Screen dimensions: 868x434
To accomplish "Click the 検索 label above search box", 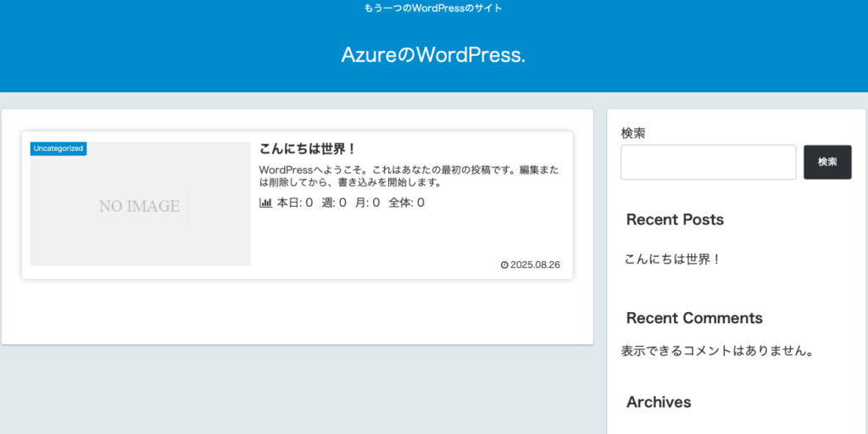I will coord(633,133).
